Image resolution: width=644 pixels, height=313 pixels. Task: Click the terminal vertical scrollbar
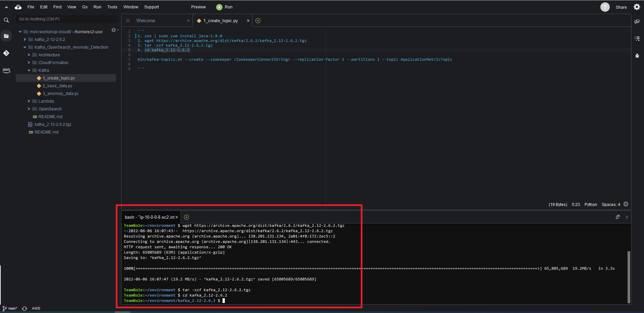point(629,277)
